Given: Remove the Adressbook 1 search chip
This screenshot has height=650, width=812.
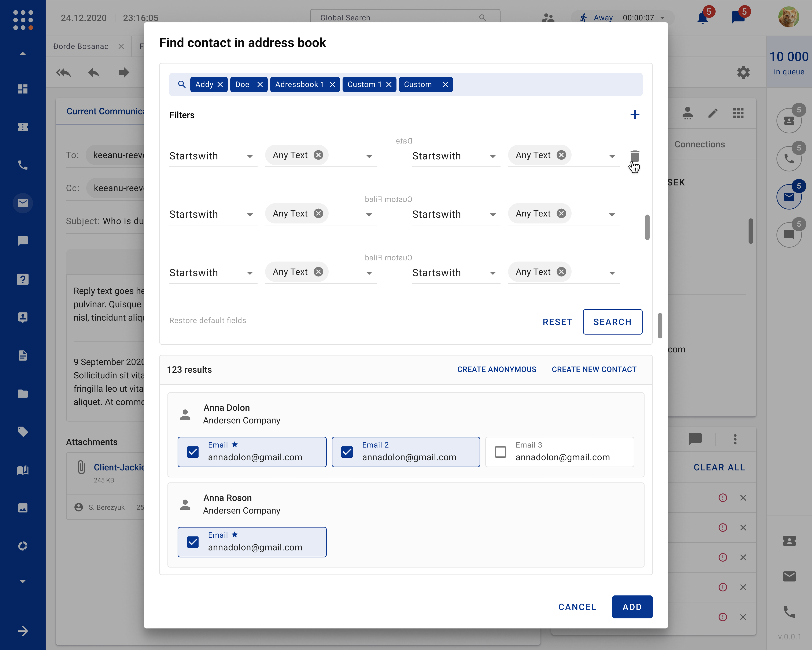Looking at the screenshot, I should coord(332,84).
